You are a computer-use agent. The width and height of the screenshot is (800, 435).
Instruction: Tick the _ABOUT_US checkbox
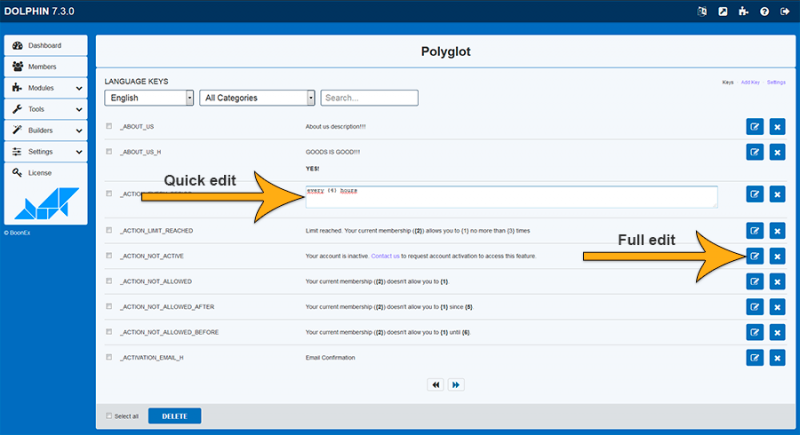pos(109,126)
